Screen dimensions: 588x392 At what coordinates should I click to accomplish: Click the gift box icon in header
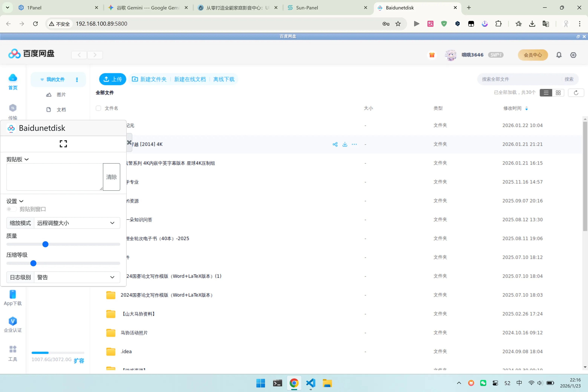click(432, 55)
